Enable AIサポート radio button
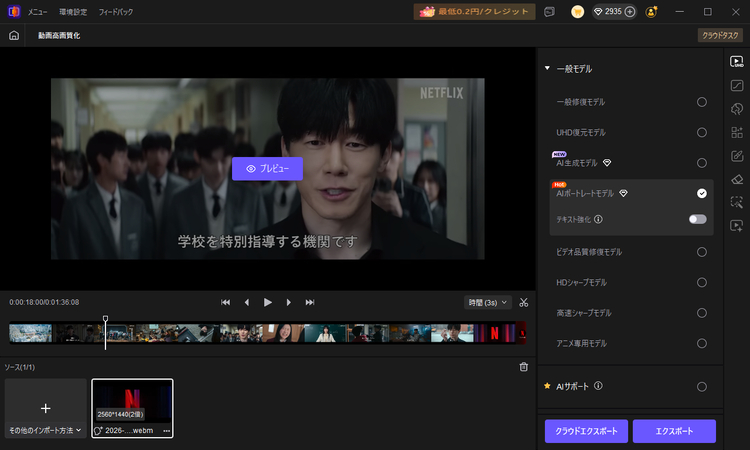The width and height of the screenshot is (750, 450). coord(702,386)
